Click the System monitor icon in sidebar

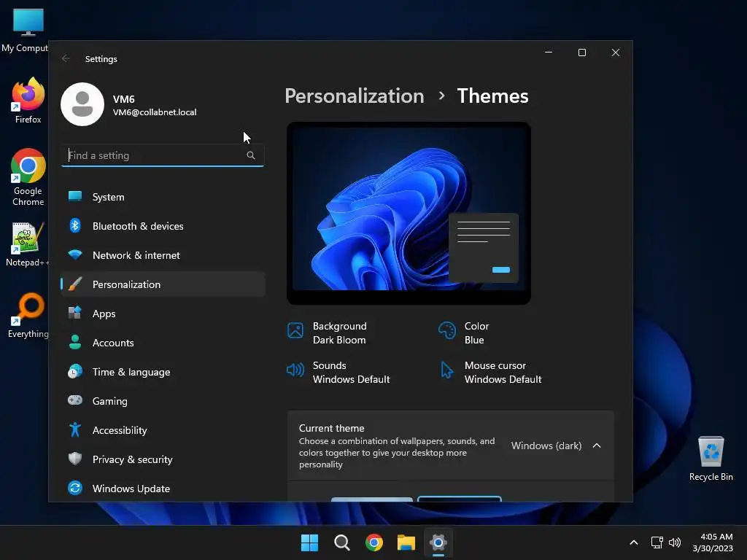coord(75,196)
